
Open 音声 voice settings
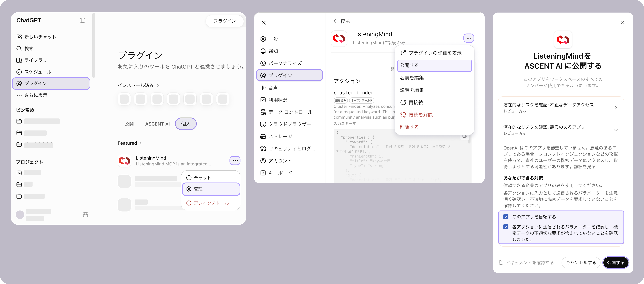289,88
